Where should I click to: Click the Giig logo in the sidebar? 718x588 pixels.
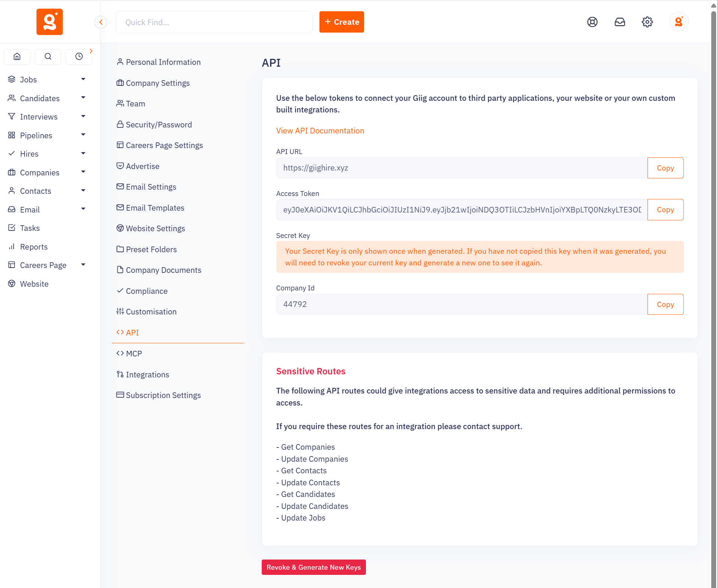(49, 22)
